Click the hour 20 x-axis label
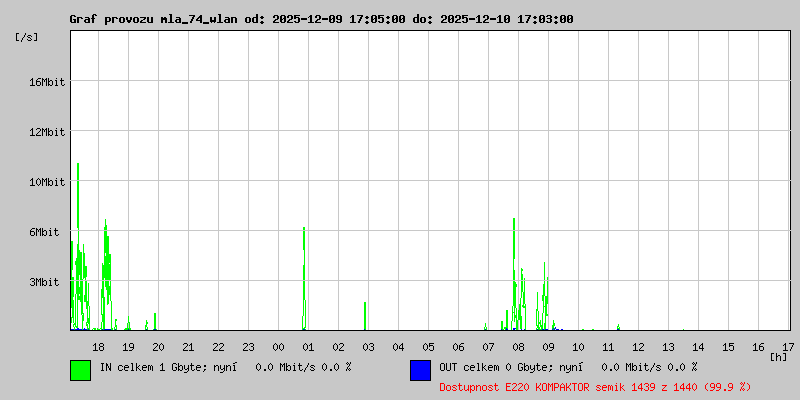Image resolution: width=800 pixels, height=400 pixels. coord(159,347)
